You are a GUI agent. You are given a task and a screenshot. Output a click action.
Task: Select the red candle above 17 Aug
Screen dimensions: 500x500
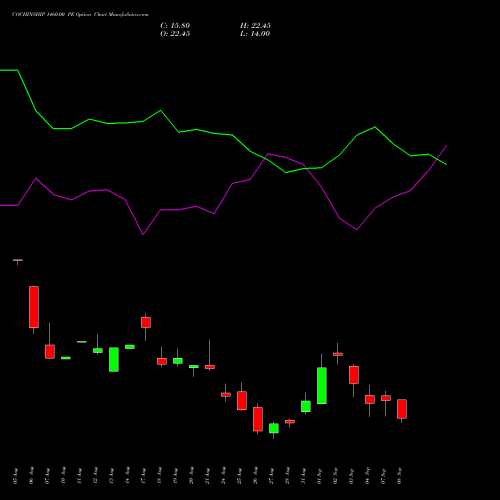coord(146,322)
